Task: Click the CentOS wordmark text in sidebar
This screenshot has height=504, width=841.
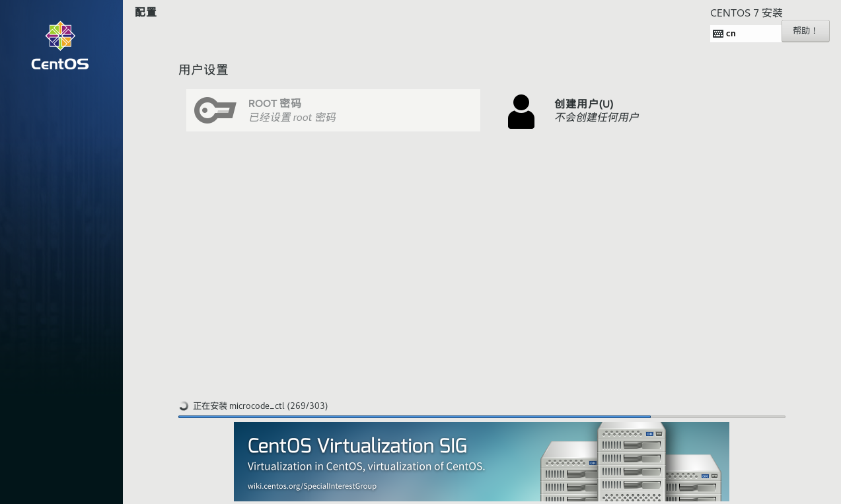Action: (x=60, y=64)
